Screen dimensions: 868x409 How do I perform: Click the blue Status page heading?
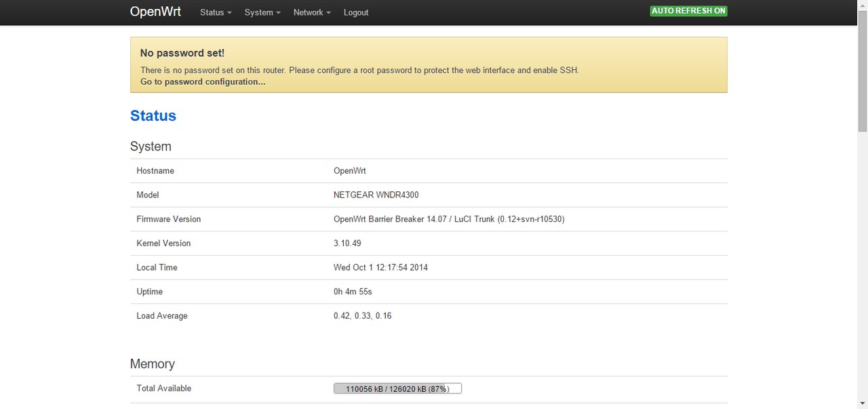(153, 116)
